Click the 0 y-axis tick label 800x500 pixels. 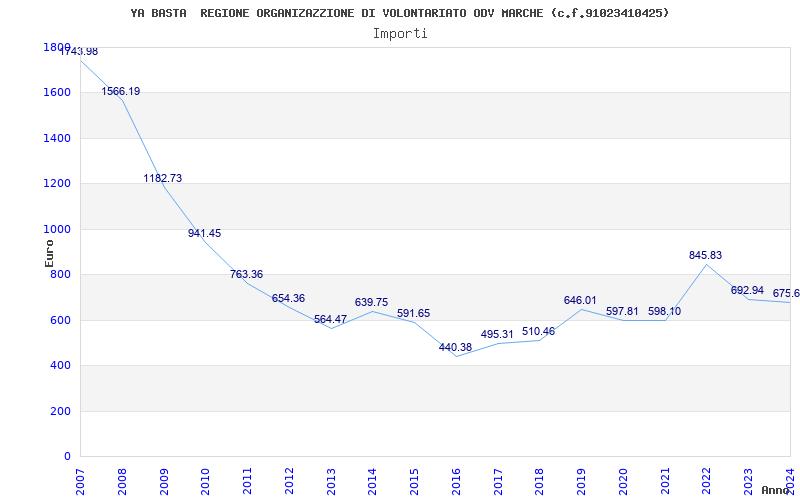pyautogui.click(x=67, y=457)
